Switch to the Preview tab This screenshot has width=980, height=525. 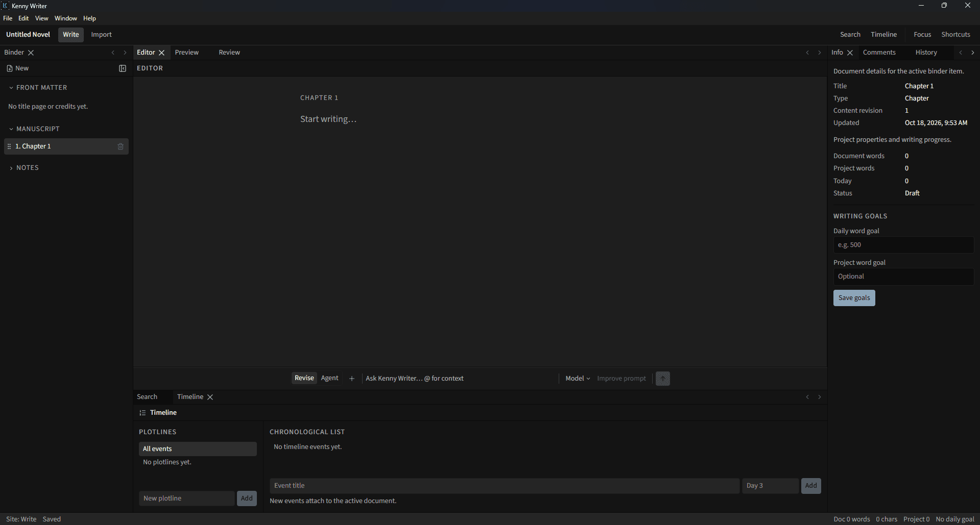(x=187, y=53)
